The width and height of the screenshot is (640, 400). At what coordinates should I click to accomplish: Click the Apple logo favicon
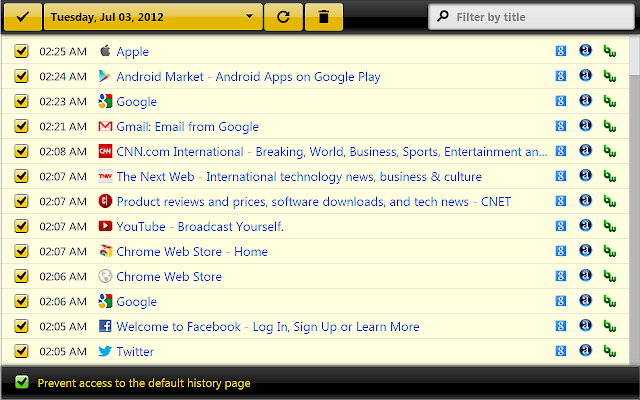coord(105,51)
